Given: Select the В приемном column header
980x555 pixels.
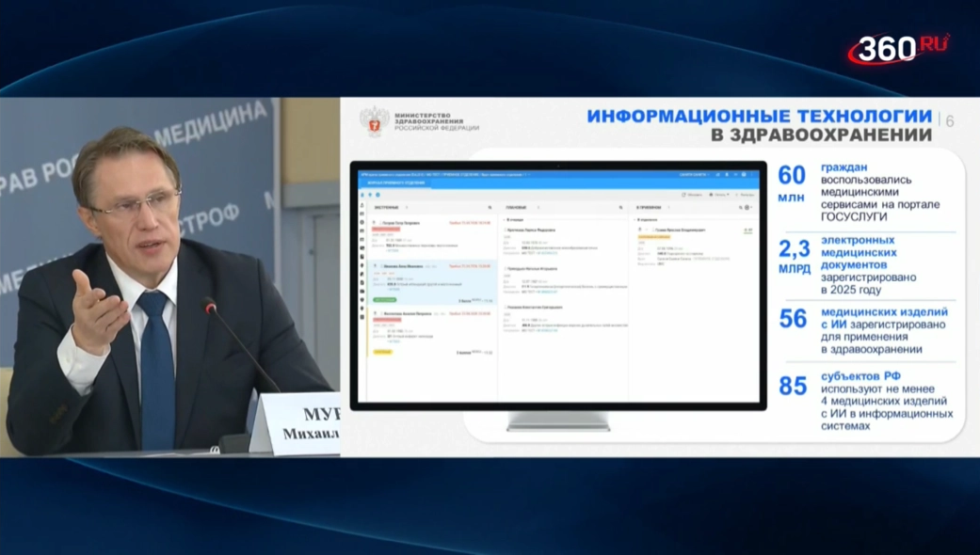Looking at the screenshot, I should [649, 207].
